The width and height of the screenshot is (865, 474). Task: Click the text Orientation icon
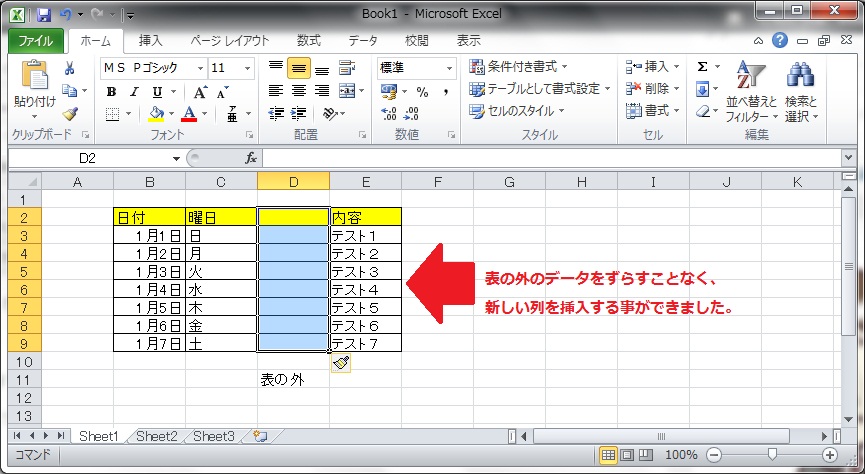pos(330,113)
